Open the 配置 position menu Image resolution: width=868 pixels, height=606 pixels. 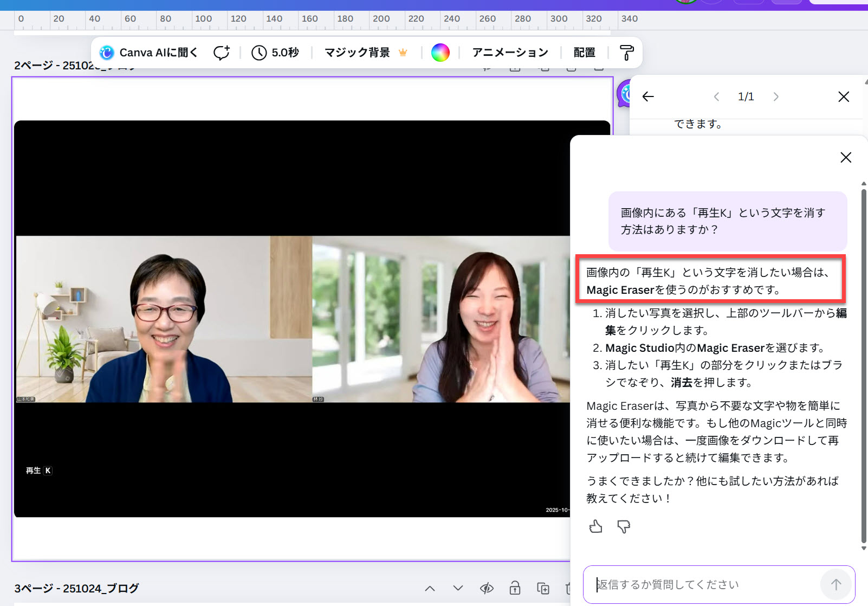[584, 53]
